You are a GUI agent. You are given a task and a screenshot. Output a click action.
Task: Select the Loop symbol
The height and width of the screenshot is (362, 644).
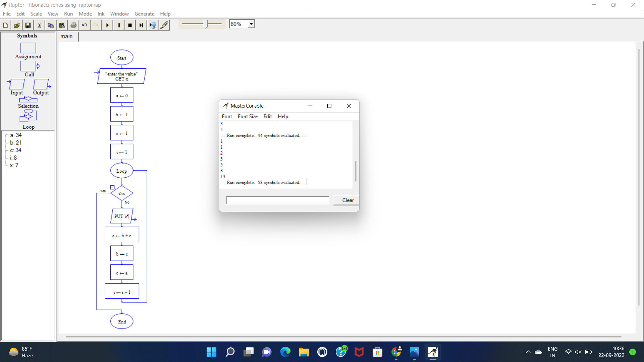[x=28, y=116]
